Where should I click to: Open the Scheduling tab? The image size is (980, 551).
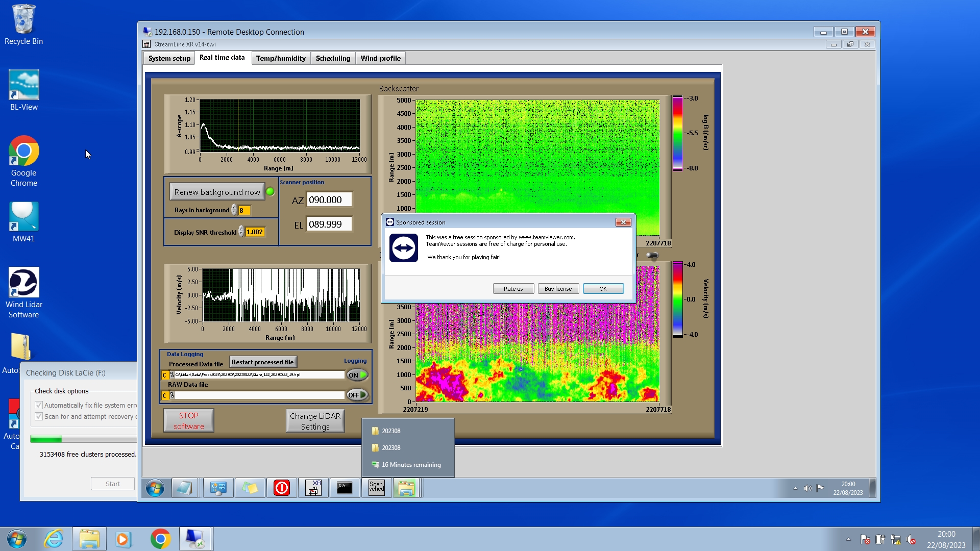[333, 58]
